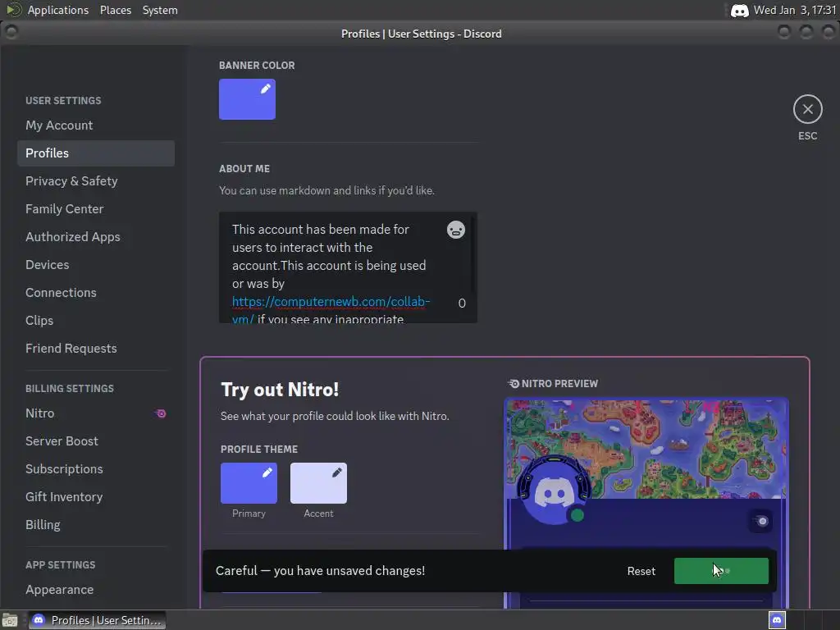Click 'BANNER COLOR' label
840x630 pixels.
pos(257,66)
